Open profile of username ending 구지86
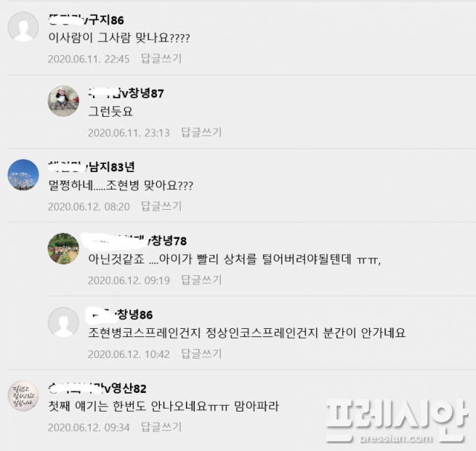Screen dimensions: 476x451 pyautogui.click(x=86, y=20)
